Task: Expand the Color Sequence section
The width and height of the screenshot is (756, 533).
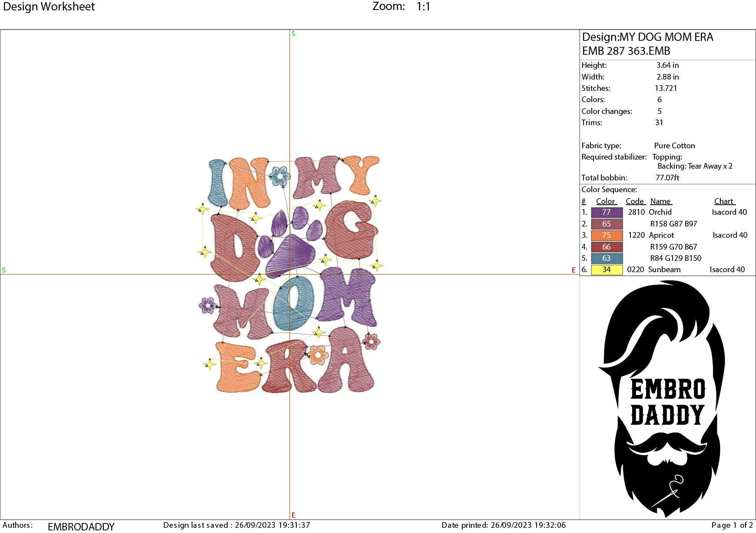Action: (610, 190)
